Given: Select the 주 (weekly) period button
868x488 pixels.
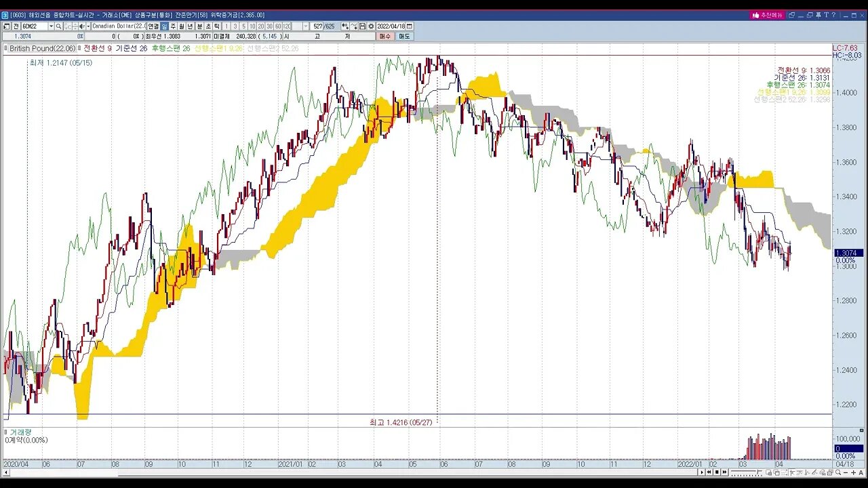Looking at the screenshot, I should (173, 26).
